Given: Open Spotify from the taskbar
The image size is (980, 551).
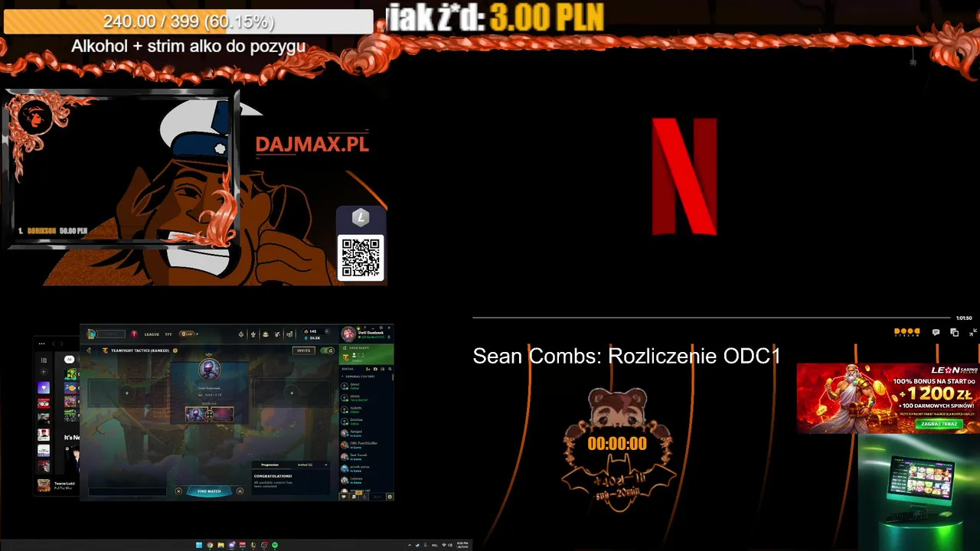Looking at the screenshot, I should (275, 545).
